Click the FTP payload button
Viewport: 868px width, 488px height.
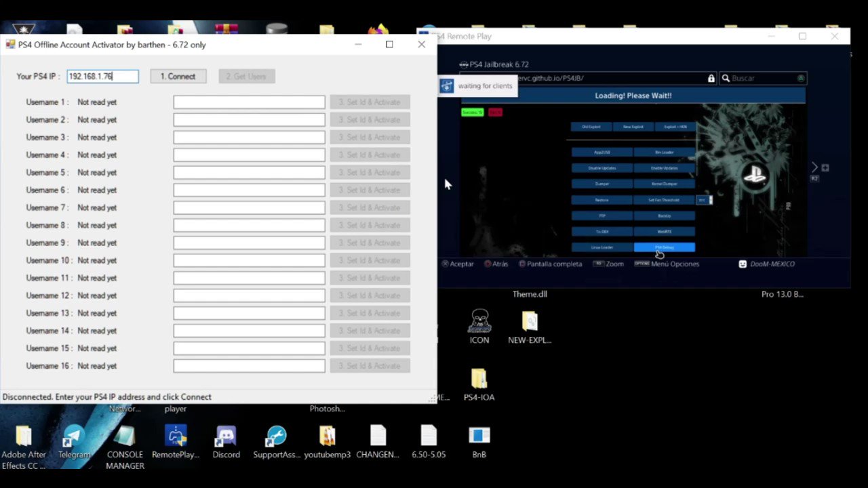coord(601,216)
